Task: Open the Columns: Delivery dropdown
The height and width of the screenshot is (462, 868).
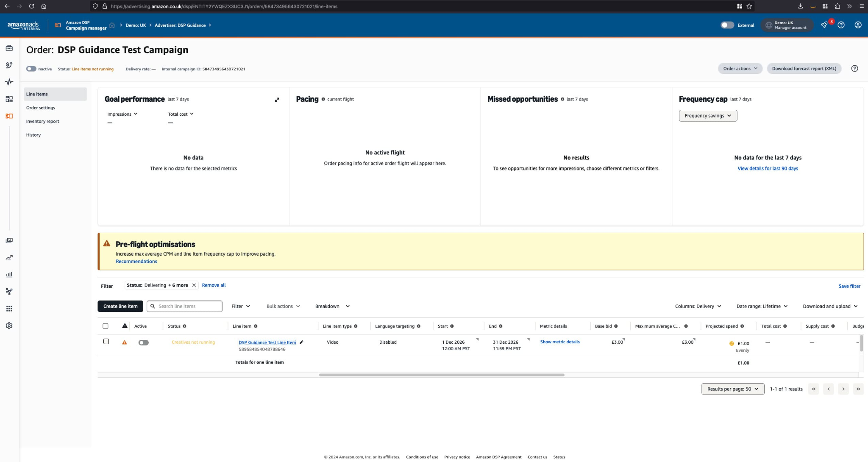Action: tap(698, 306)
